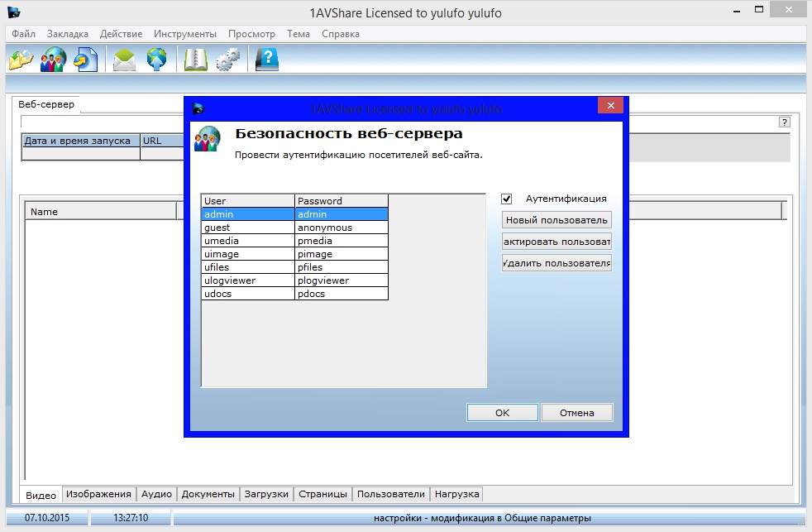Open the Просмотр menu

251,34
